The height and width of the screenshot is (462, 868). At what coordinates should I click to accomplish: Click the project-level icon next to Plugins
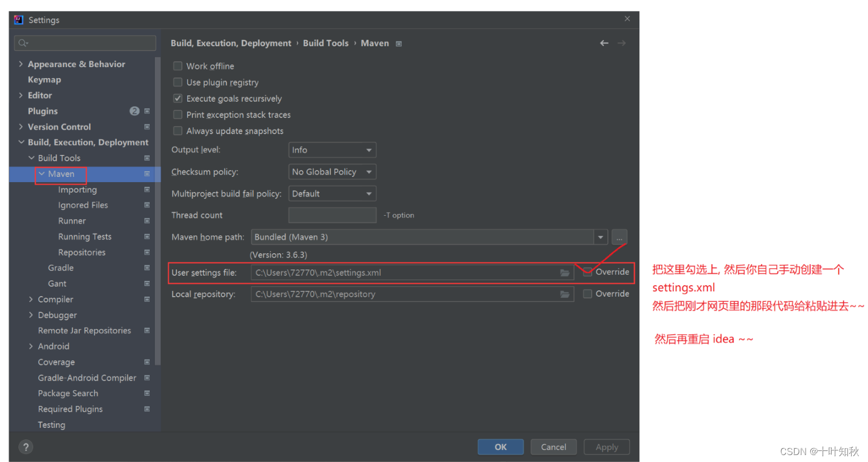click(x=147, y=111)
